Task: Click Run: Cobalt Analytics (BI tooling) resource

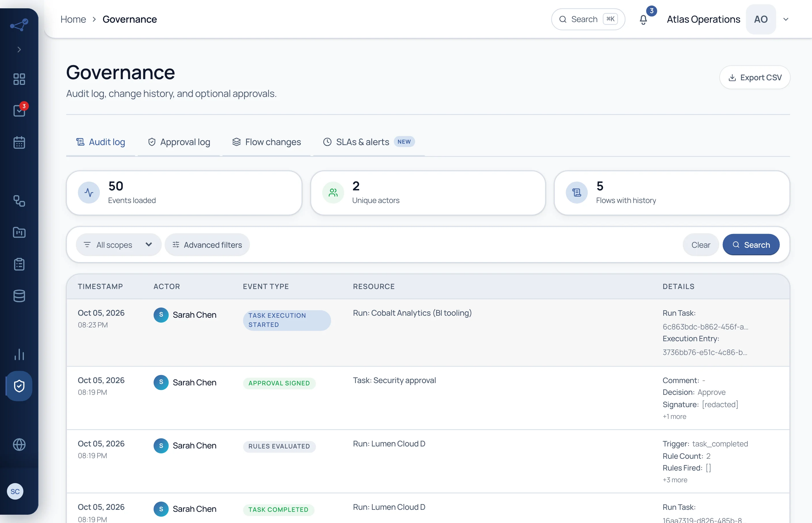Action: 412,313
